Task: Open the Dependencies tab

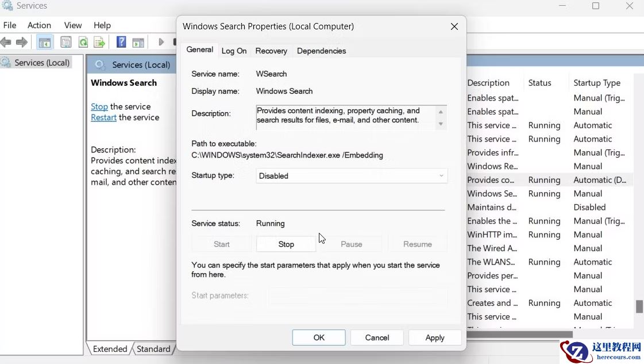Action: 321,51
